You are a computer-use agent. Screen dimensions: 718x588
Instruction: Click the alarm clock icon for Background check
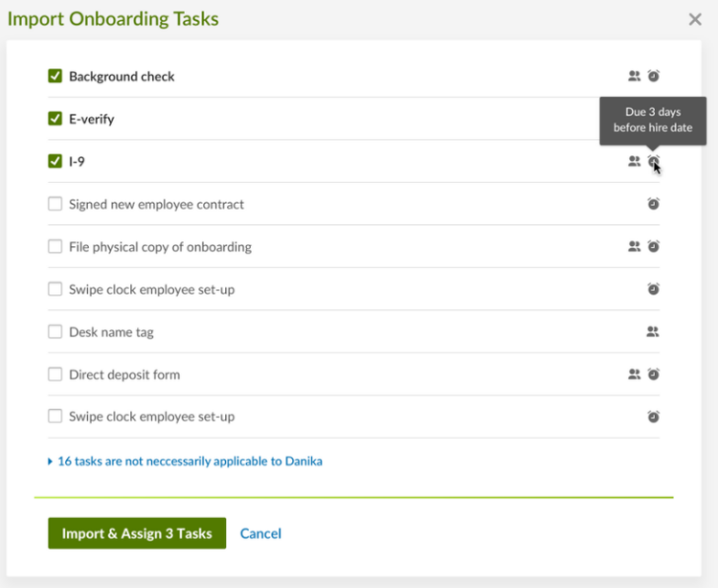point(654,76)
